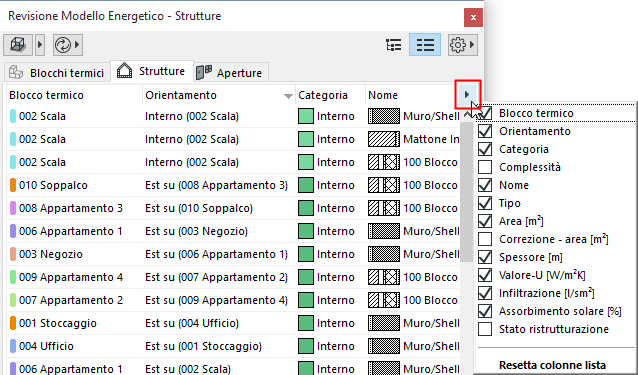
Task: Uncheck the Categoria column checkbox
Action: point(485,149)
